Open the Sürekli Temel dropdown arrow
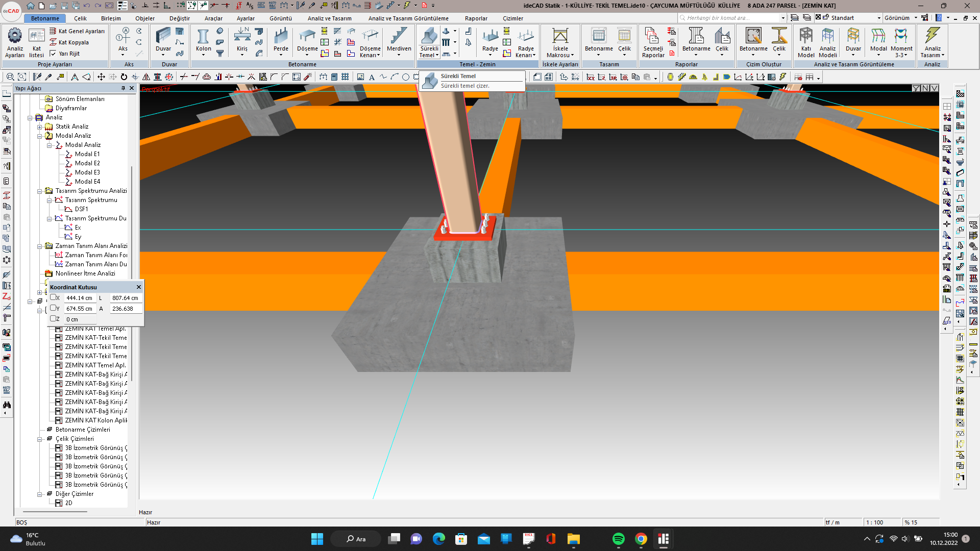 [437, 55]
